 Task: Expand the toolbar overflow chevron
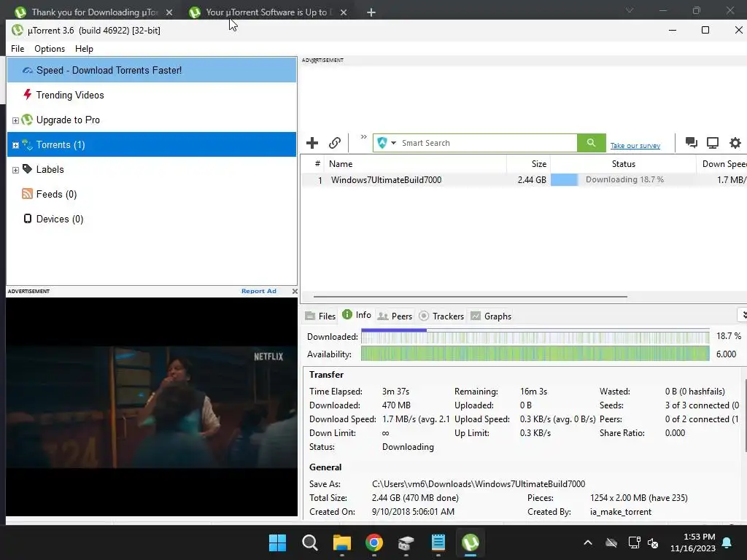363,137
